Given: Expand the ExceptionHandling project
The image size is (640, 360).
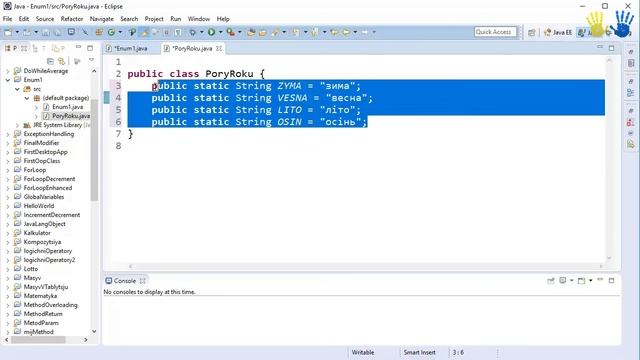Looking at the screenshot, I should point(8,134).
